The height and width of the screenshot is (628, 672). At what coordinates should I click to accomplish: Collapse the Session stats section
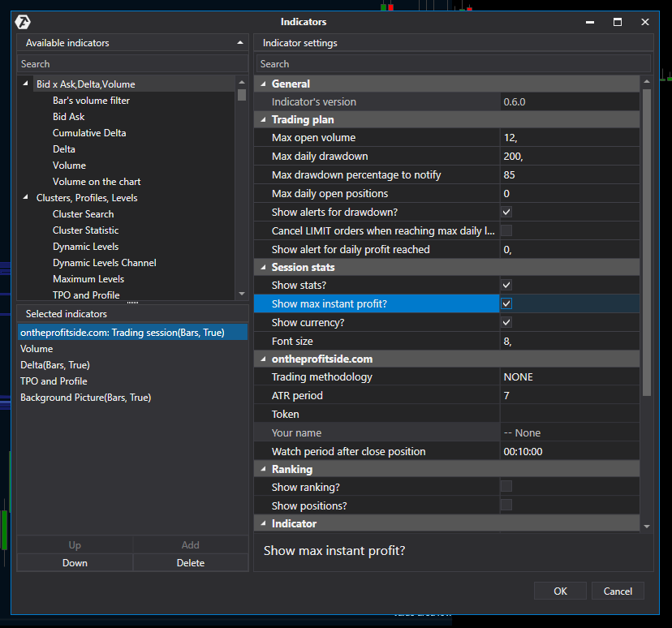(263, 267)
